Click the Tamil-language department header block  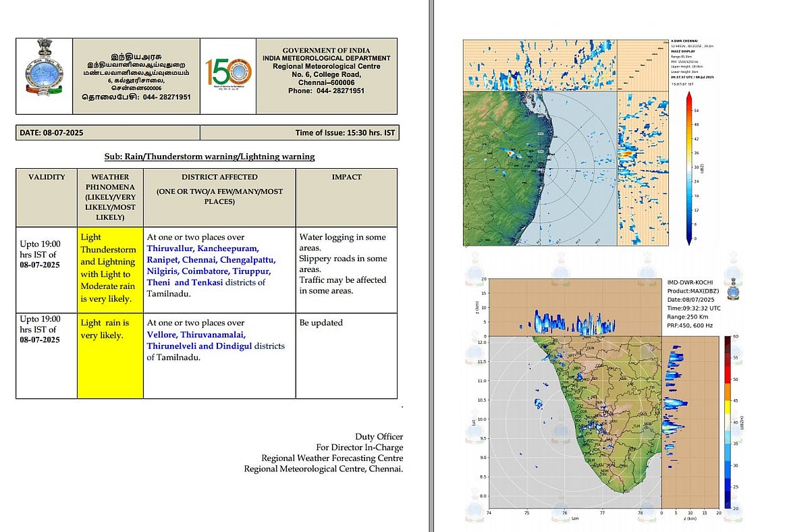[136, 75]
